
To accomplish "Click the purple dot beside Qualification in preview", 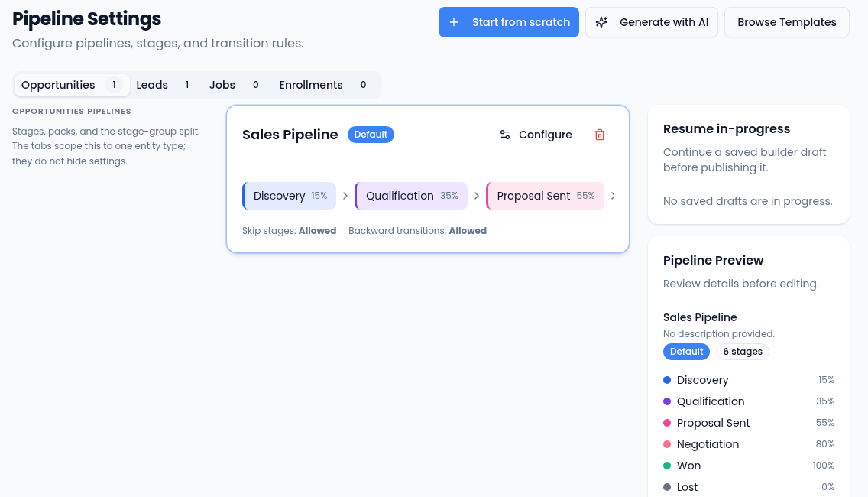I will [x=667, y=401].
